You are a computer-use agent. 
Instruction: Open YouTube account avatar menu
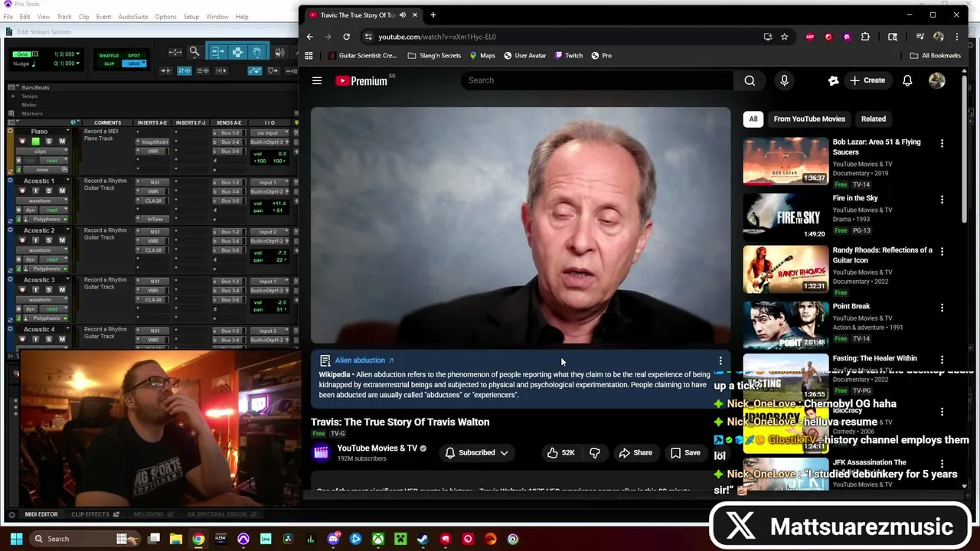point(937,80)
